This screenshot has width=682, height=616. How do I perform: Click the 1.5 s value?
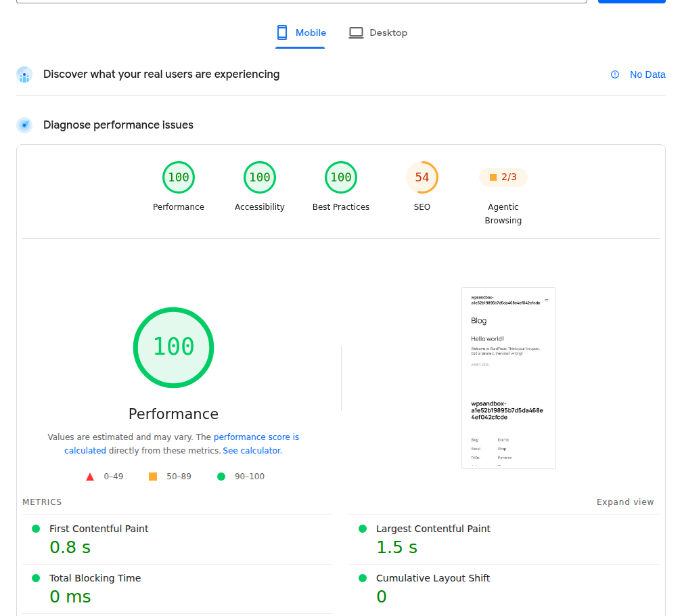click(396, 547)
